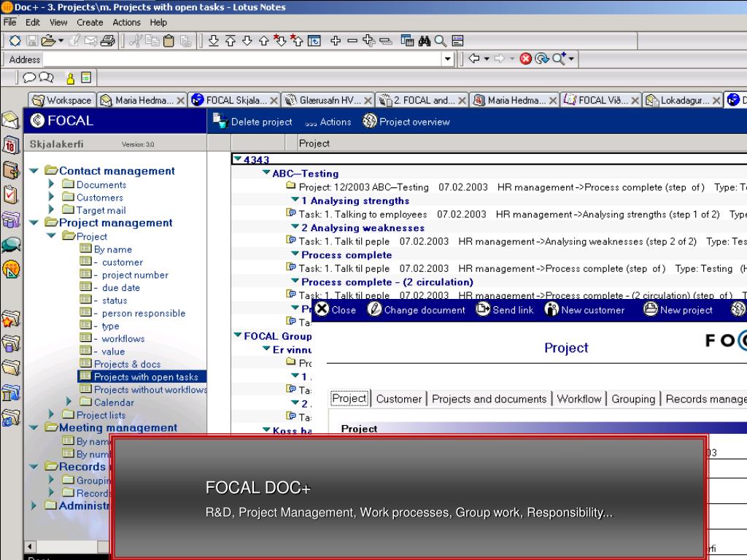The height and width of the screenshot is (560, 747).
Task: Click the Project column header
Action: click(x=522, y=144)
